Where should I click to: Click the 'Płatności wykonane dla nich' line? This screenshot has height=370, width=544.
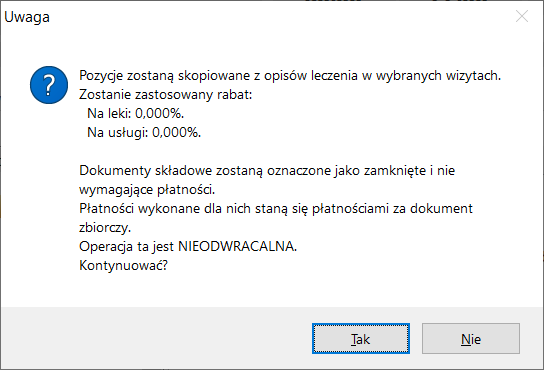pyautogui.click(x=276, y=209)
